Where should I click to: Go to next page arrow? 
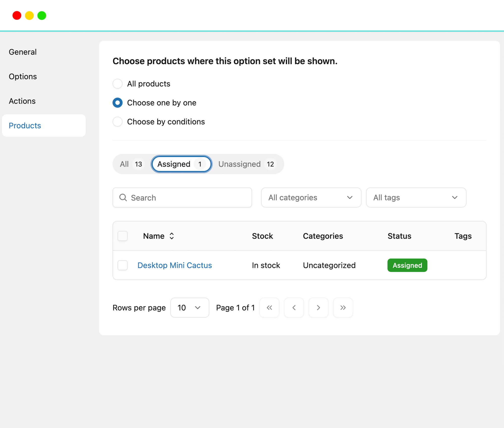[318, 308]
